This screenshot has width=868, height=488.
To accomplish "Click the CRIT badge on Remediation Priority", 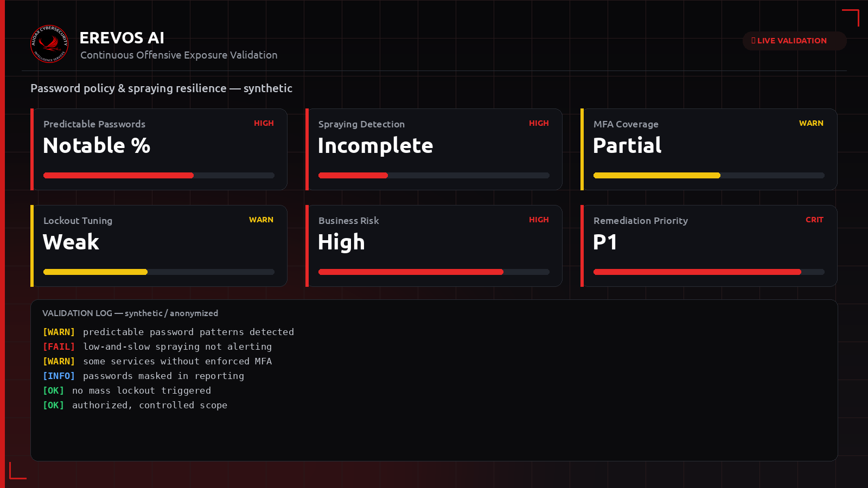I will click(x=814, y=220).
